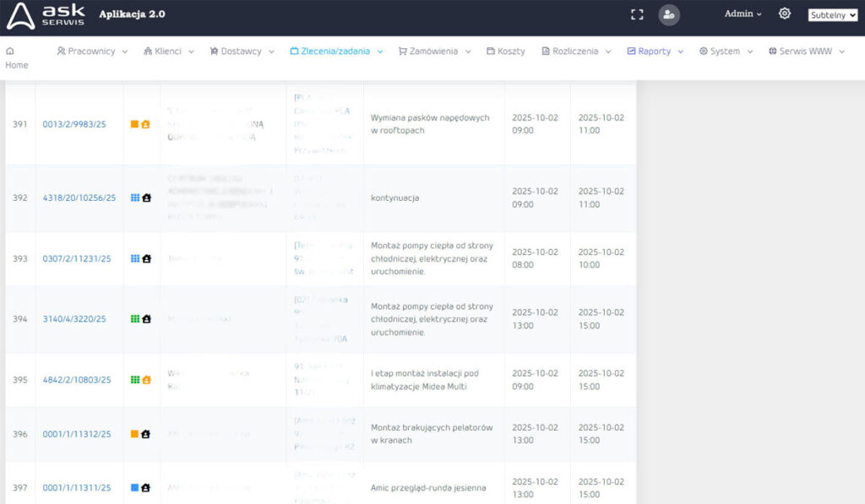Click the fullscreen toggle icon in header
The image size is (865, 504).
tap(638, 14)
